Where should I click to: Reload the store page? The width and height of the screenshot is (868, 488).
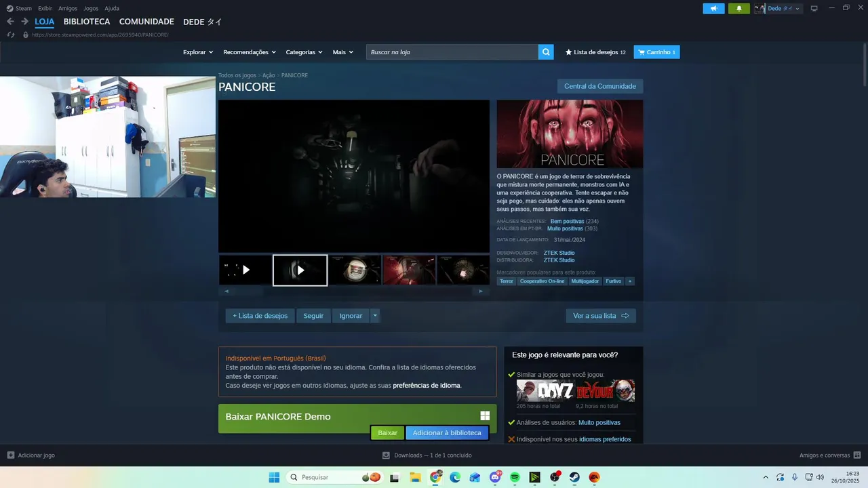[x=10, y=35]
